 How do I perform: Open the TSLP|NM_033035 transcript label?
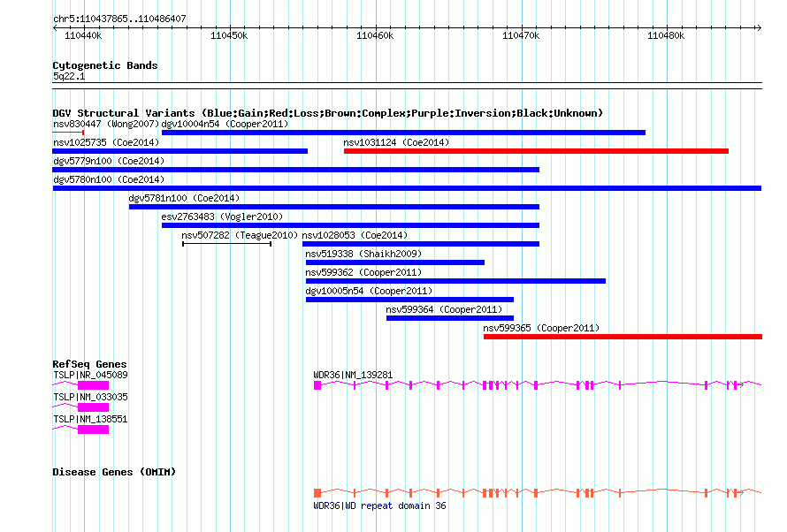90,397
